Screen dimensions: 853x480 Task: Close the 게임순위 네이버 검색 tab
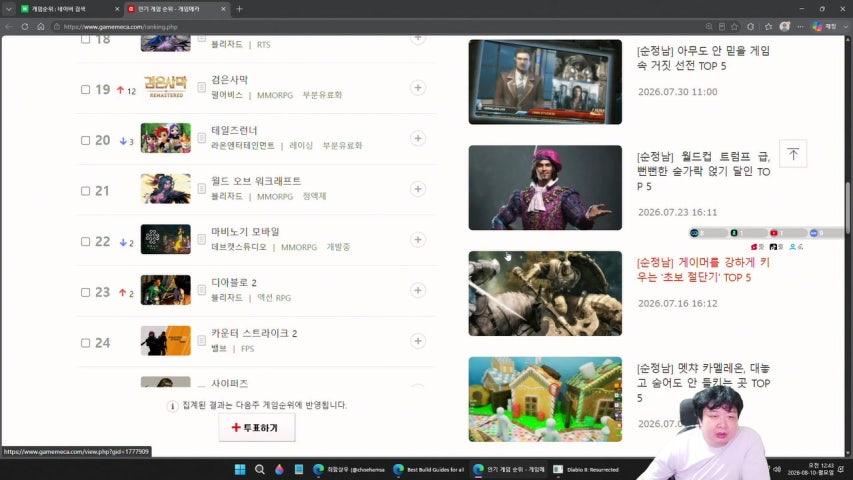point(117,9)
